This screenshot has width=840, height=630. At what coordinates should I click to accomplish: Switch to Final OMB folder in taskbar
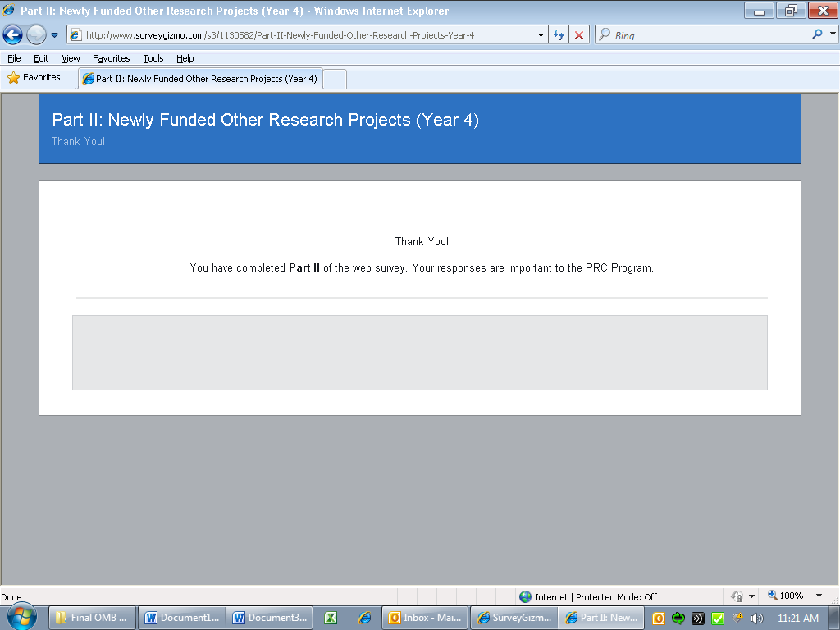pyautogui.click(x=93, y=618)
